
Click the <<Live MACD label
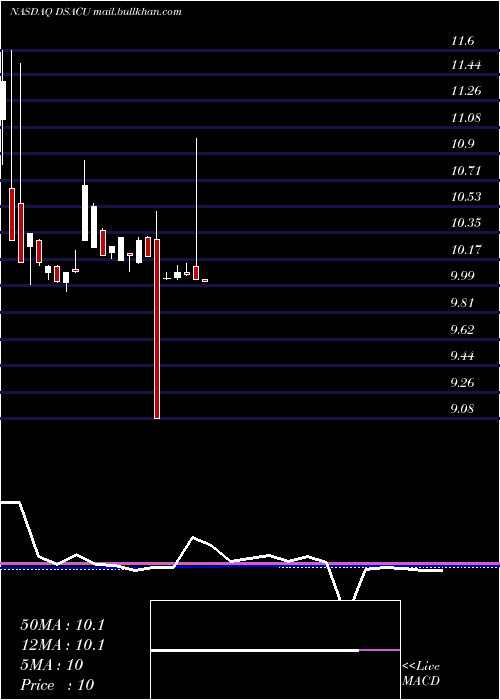click(x=421, y=674)
